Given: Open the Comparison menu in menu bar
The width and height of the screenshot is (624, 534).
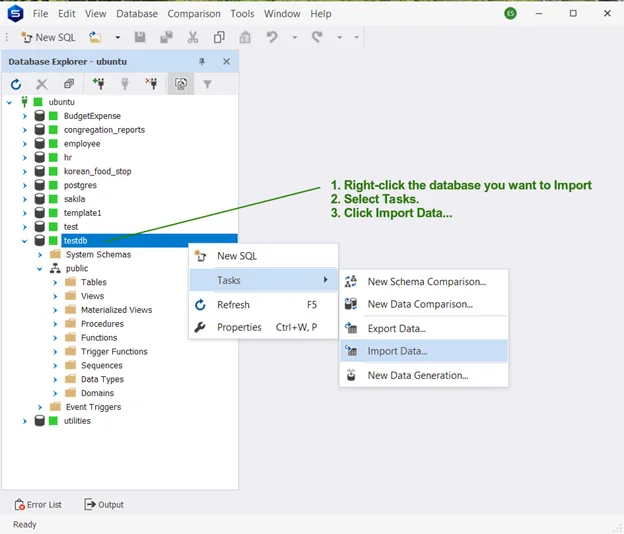Looking at the screenshot, I should coord(194,14).
